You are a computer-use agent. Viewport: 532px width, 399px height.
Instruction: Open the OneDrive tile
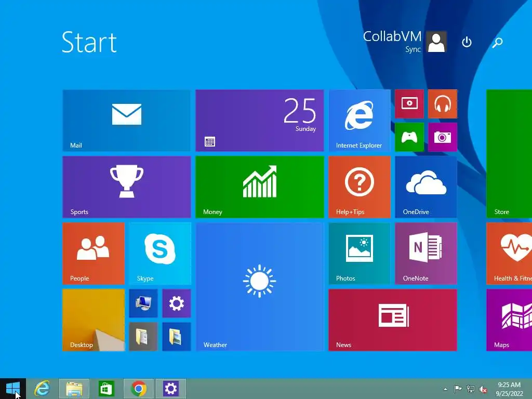[426, 187]
